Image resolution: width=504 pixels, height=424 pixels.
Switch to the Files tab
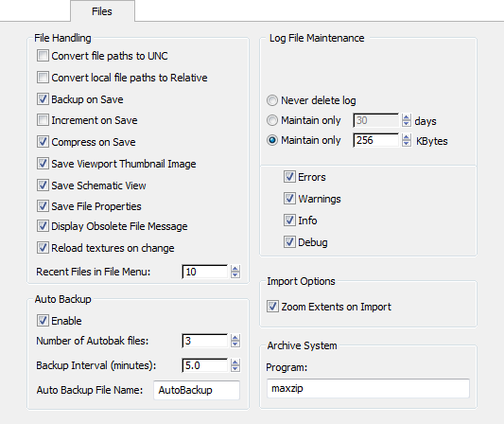pos(102,11)
